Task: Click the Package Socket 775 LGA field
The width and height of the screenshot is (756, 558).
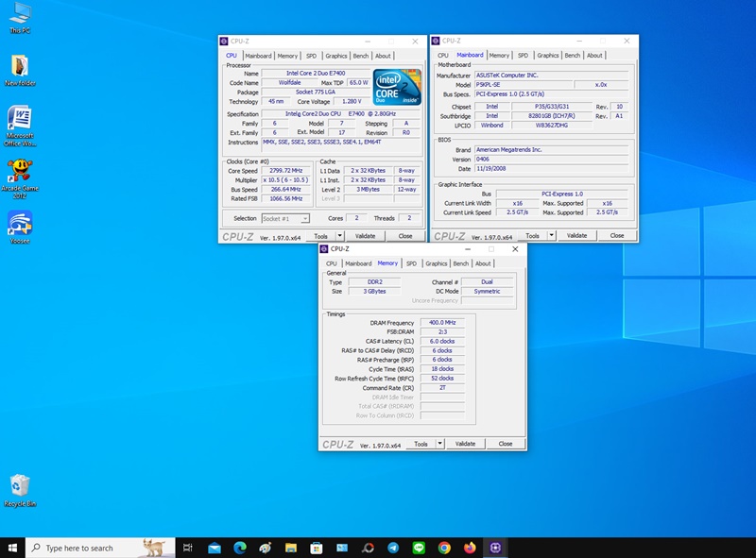Action: (316, 92)
